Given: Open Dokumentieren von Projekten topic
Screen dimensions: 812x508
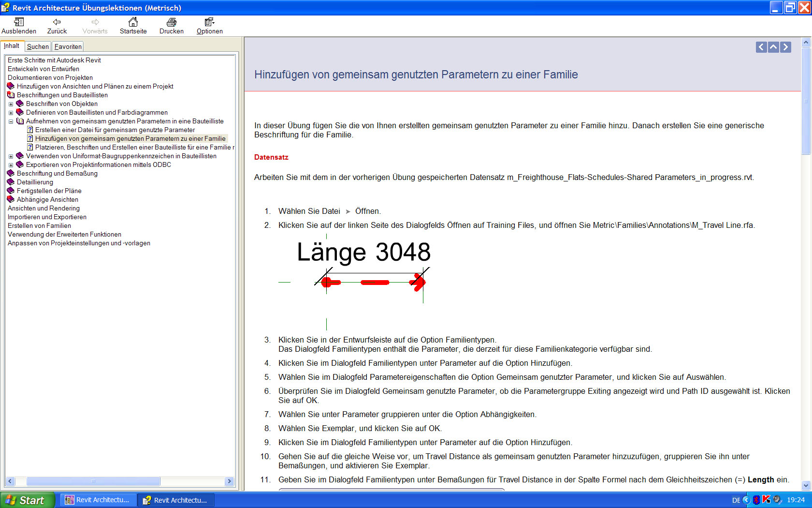Looking at the screenshot, I should 50,77.
